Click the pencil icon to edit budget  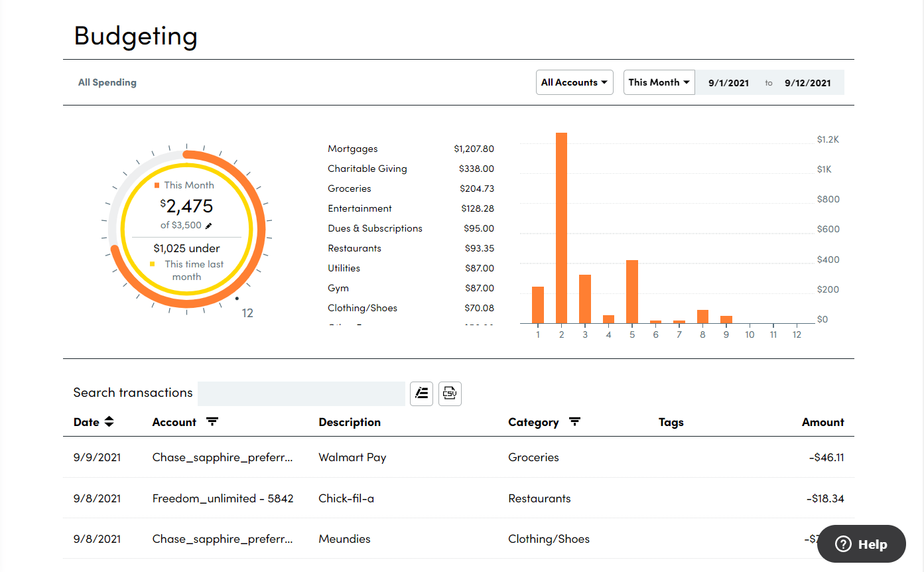[209, 226]
